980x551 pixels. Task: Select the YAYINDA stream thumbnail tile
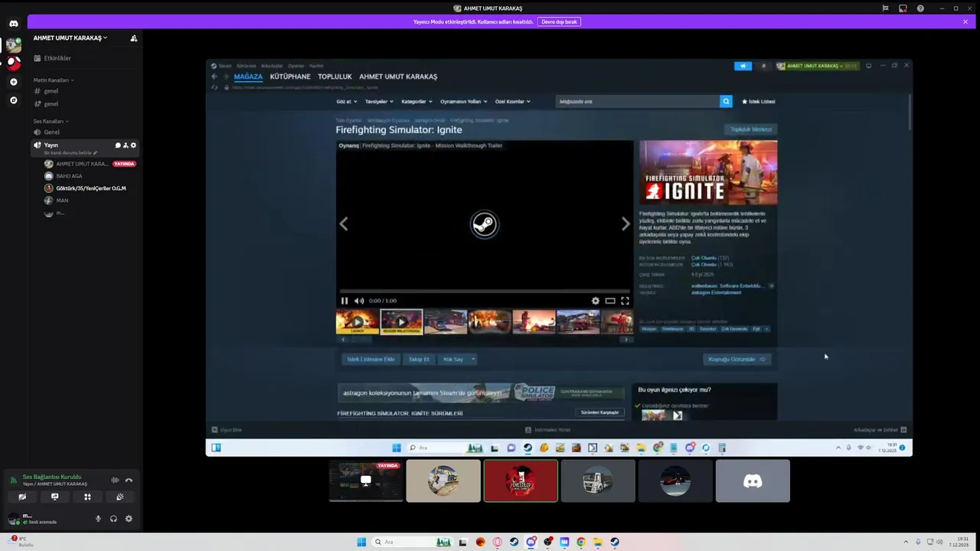366,481
